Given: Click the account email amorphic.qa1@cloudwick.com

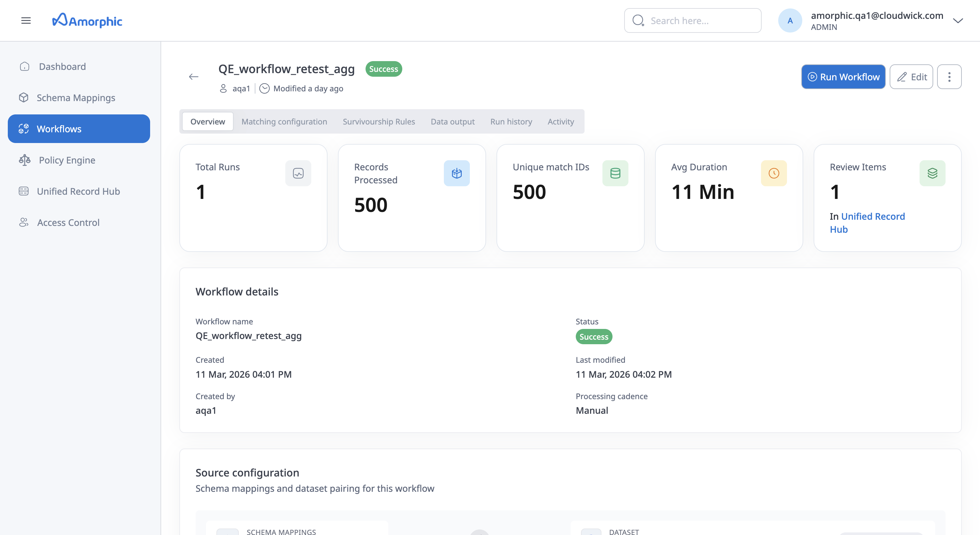Looking at the screenshot, I should [x=877, y=16].
